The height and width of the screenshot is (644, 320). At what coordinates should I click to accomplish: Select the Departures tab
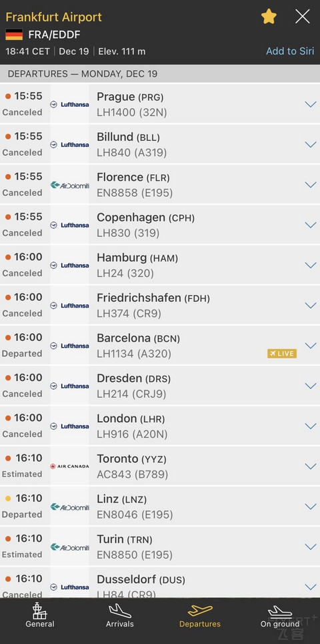click(200, 616)
